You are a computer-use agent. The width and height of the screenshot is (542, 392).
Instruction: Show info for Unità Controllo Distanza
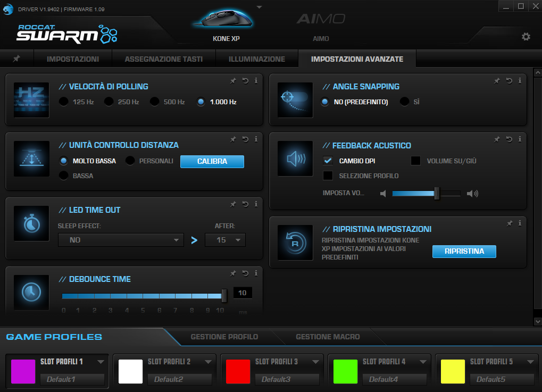[256, 139]
